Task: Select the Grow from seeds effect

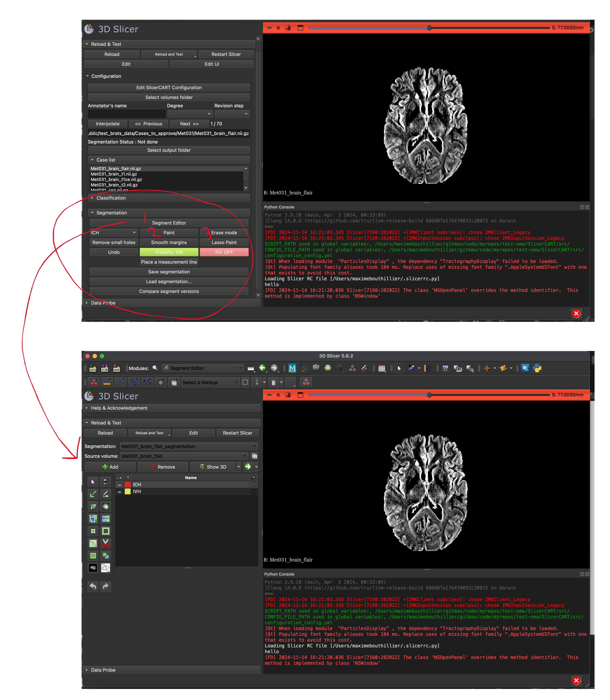Action: (x=93, y=519)
